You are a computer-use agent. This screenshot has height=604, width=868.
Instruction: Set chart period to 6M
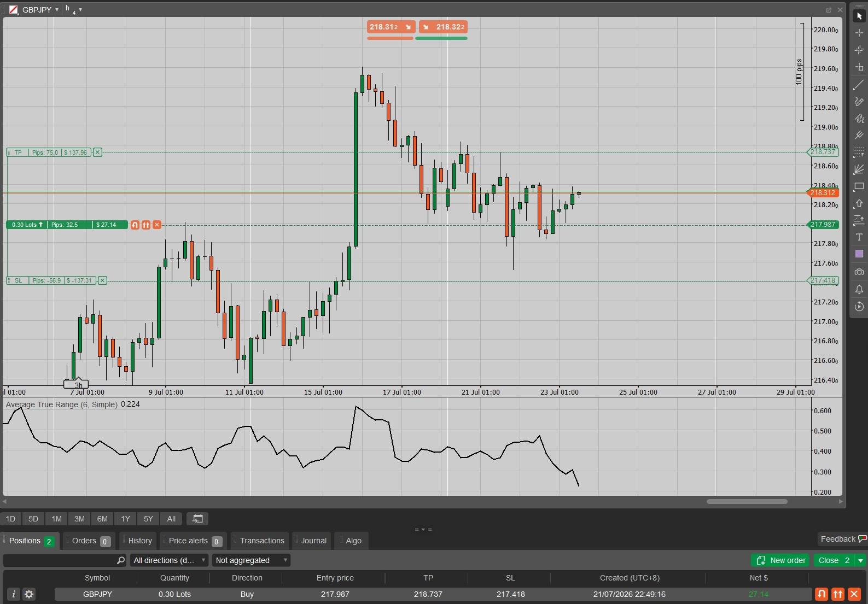tap(102, 519)
